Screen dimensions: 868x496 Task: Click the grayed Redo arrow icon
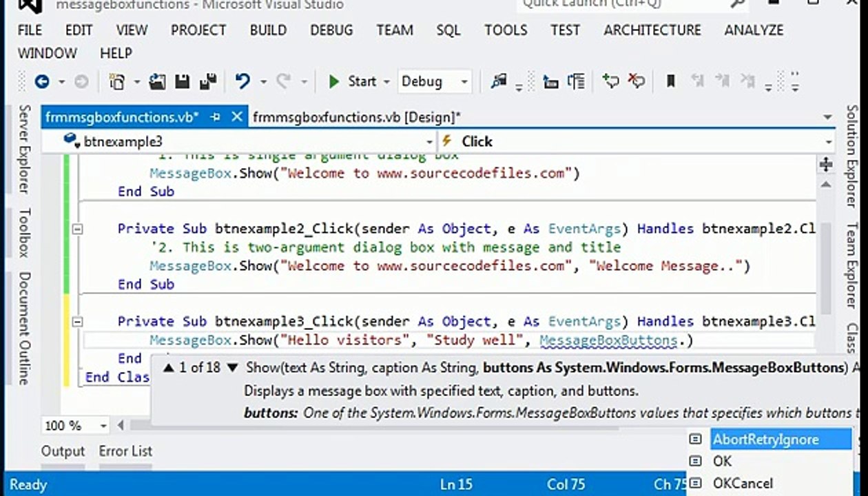click(283, 81)
